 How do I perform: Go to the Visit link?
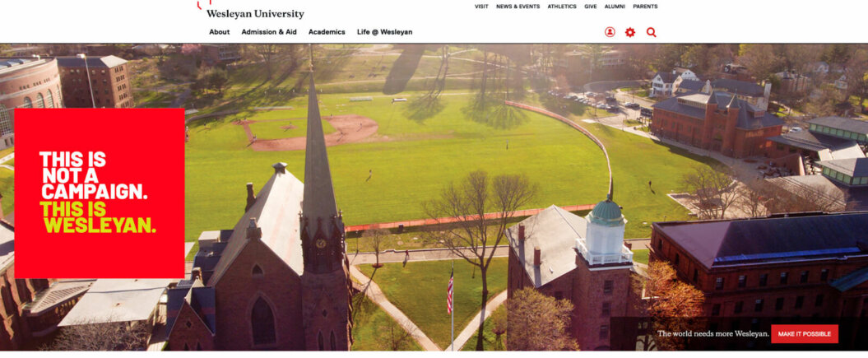(481, 7)
